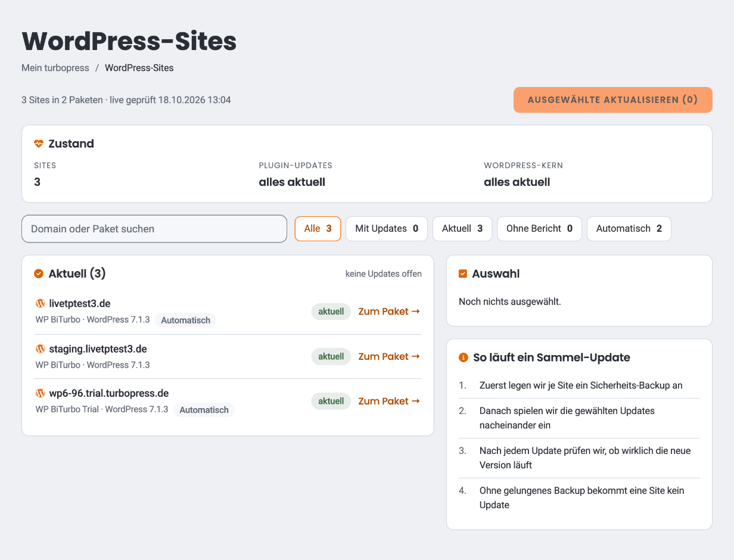Screen dimensions: 734x560
Task: Click the WordPress-Sites page heading
Action: (129, 42)
